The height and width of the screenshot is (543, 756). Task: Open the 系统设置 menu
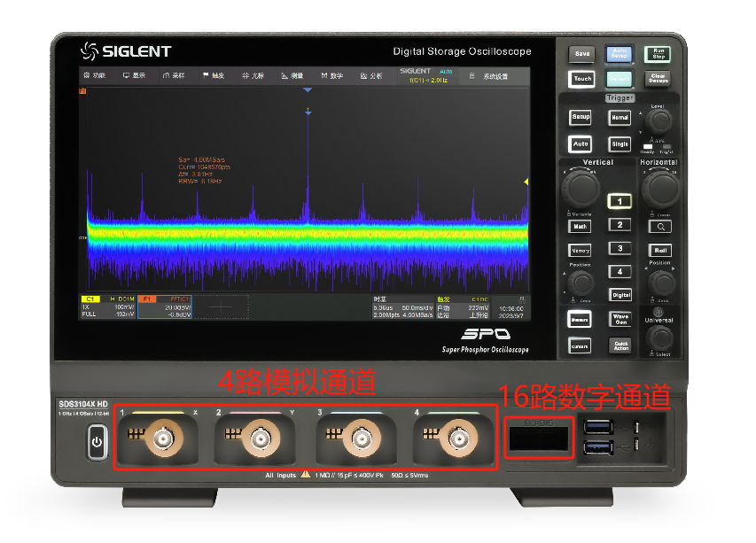[489, 76]
